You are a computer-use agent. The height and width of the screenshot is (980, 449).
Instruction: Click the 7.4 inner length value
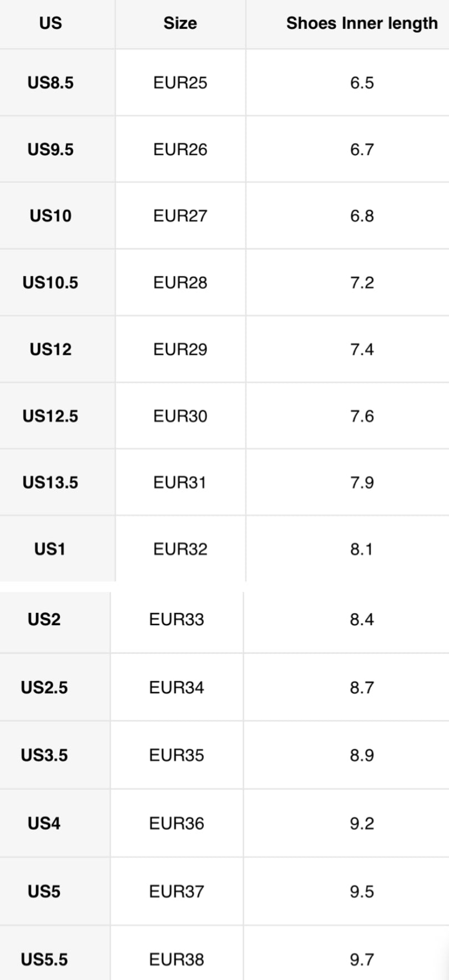point(362,349)
